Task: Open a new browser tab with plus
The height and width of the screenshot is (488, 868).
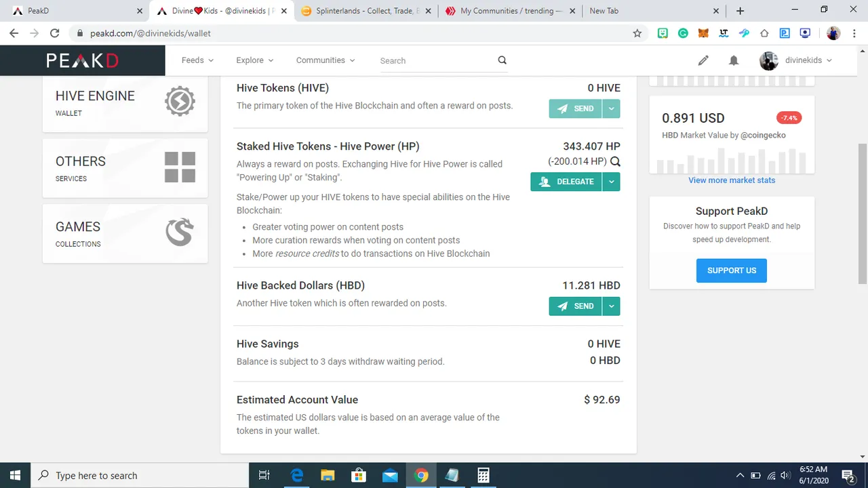Action: tap(740, 11)
